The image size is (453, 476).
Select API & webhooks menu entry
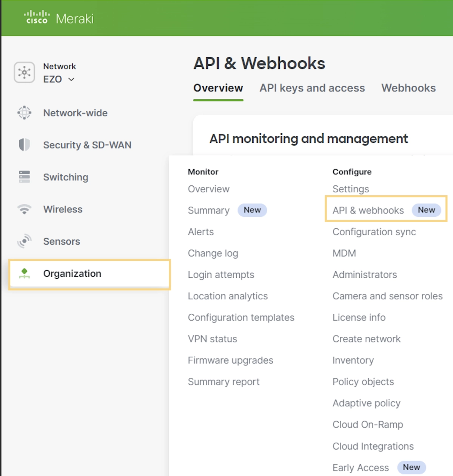pyautogui.click(x=368, y=210)
